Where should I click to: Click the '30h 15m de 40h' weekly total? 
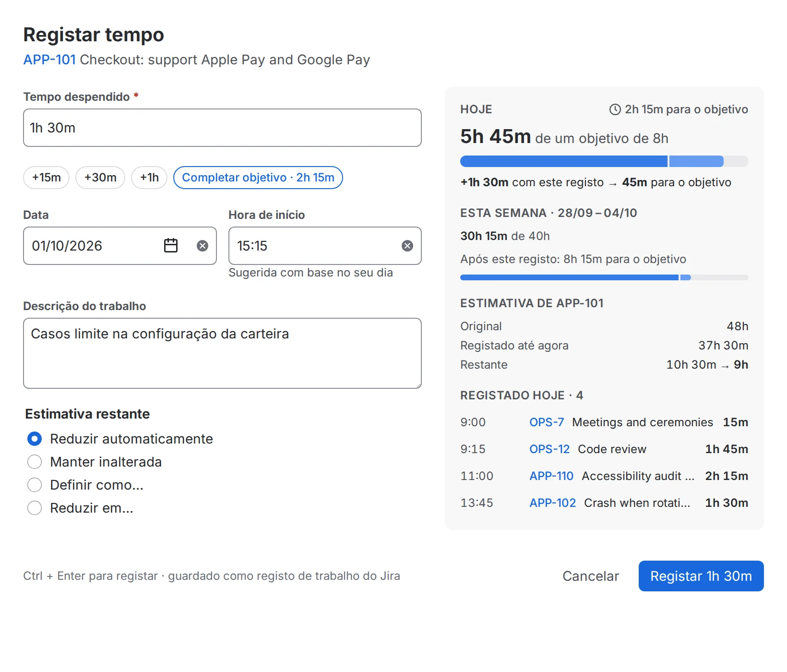(505, 236)
